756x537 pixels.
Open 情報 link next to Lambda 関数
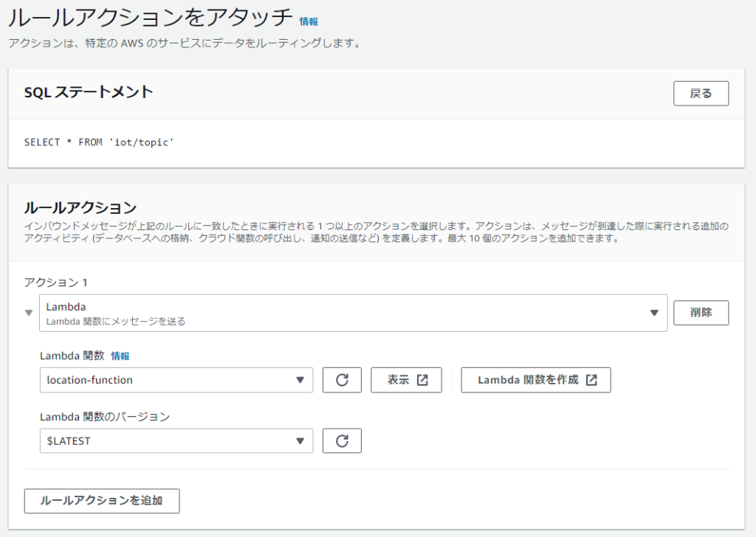(x=120, y=356)
